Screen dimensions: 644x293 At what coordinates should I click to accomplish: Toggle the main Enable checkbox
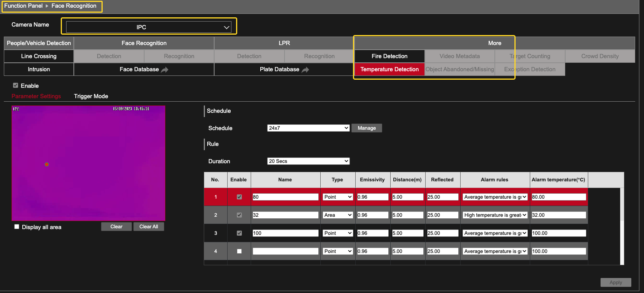(16, 85)
